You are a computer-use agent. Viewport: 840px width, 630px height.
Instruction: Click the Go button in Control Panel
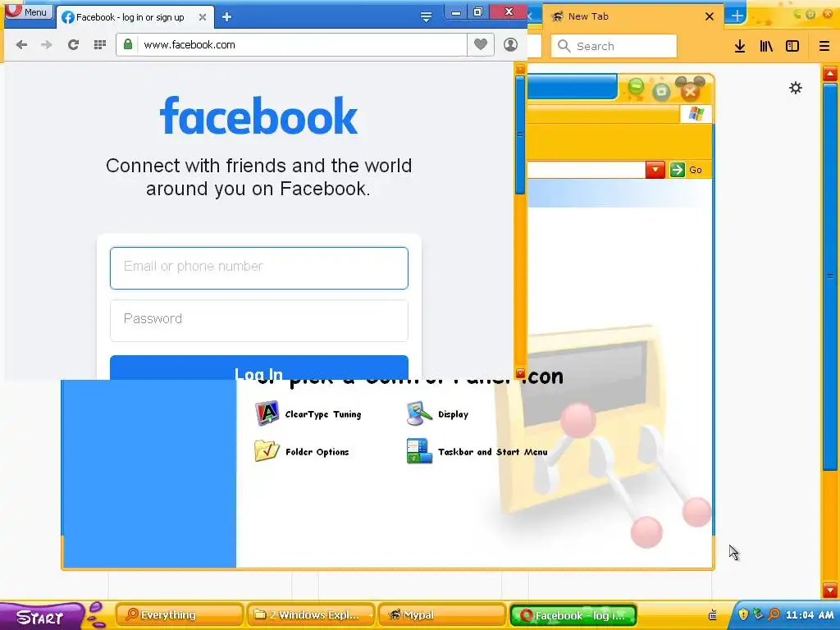pos(687,170)
